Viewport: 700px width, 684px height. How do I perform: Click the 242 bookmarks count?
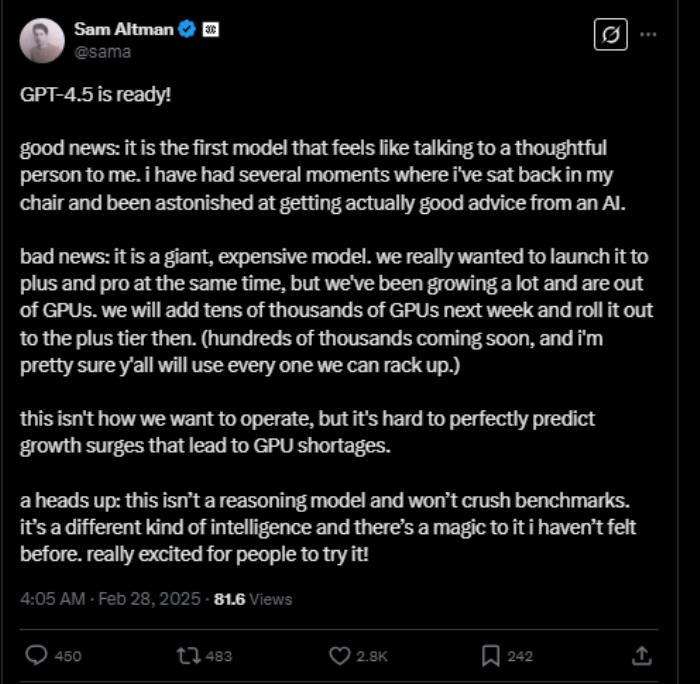coord(520,656)
